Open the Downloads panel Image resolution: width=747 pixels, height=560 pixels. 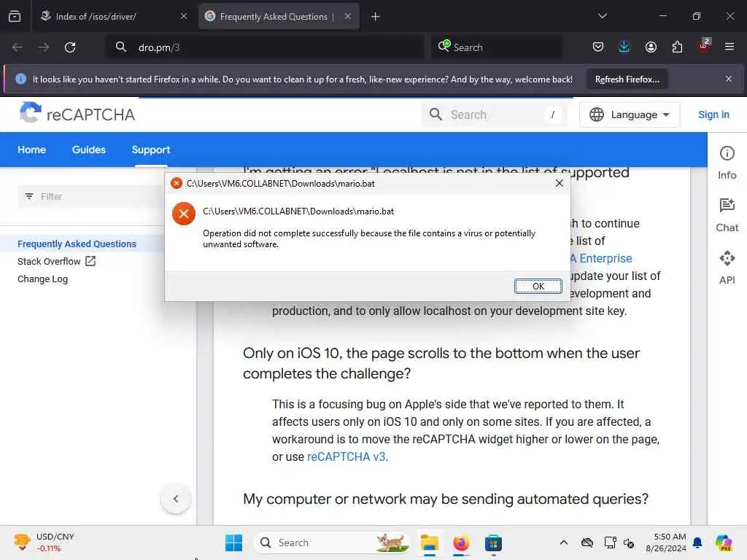624,47
